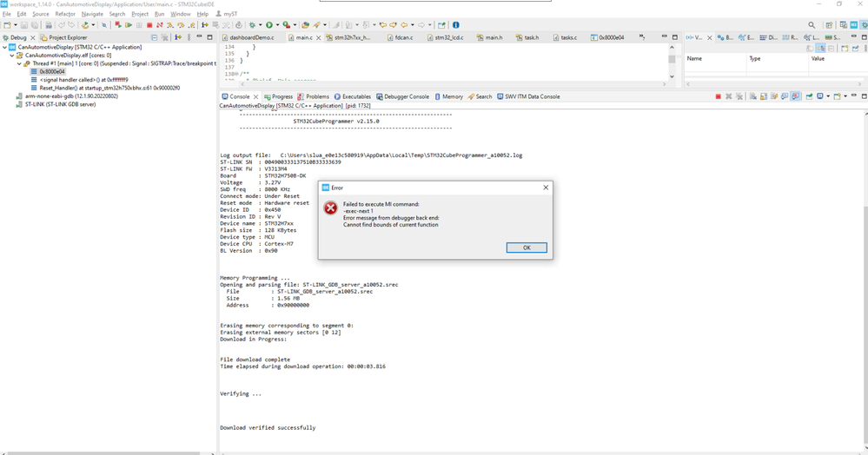The height and width of the screenshot is (455, 868).
Task: Click Resume in the main toolbar
Action: pos(129,25)
